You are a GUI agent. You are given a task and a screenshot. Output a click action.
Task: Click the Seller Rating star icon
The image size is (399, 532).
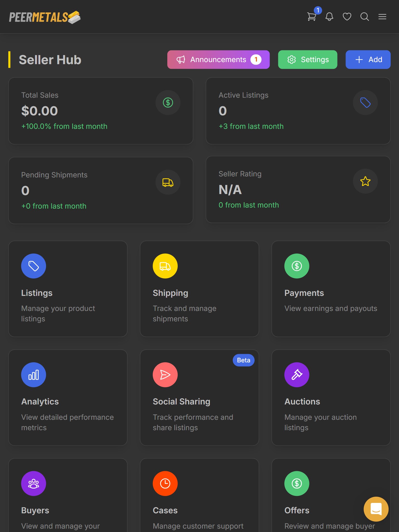pos(365,181)
